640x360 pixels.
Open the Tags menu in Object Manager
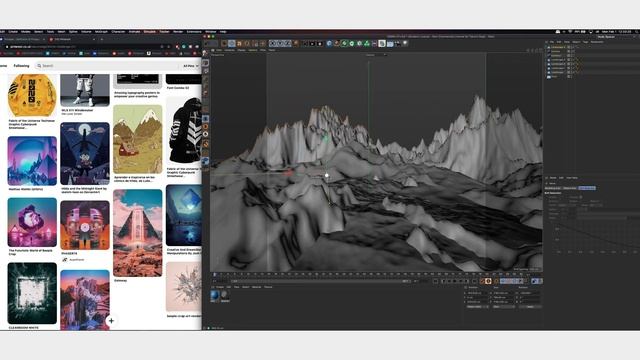585,42
